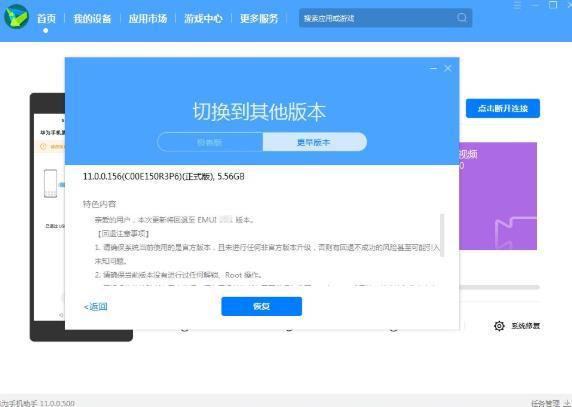Minimize the version switch dialog

433,68
